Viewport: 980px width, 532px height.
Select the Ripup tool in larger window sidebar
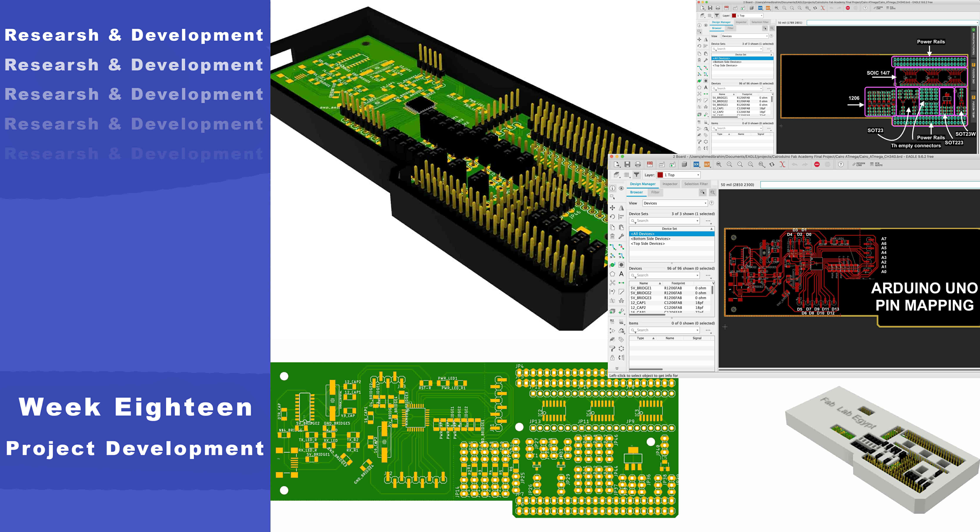coord(621,247)
